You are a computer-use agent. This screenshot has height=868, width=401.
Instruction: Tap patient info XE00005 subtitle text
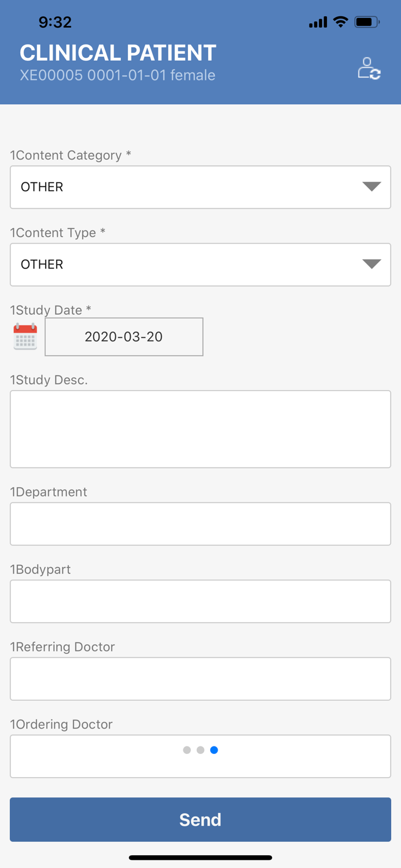tap(117, 75)
